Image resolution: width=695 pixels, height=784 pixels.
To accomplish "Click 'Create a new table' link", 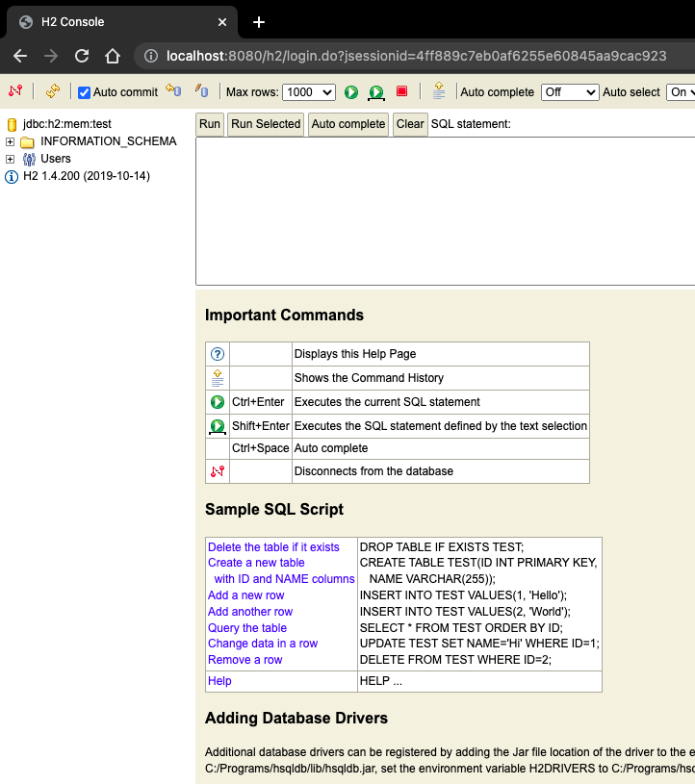I will (x=256, y=563).
